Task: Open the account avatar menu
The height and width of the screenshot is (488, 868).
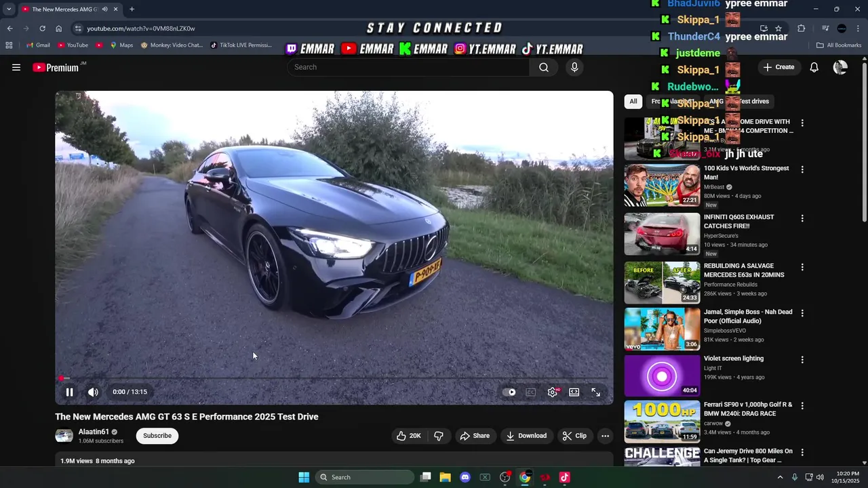Action: pyautogui.click(x=840, y=67)
